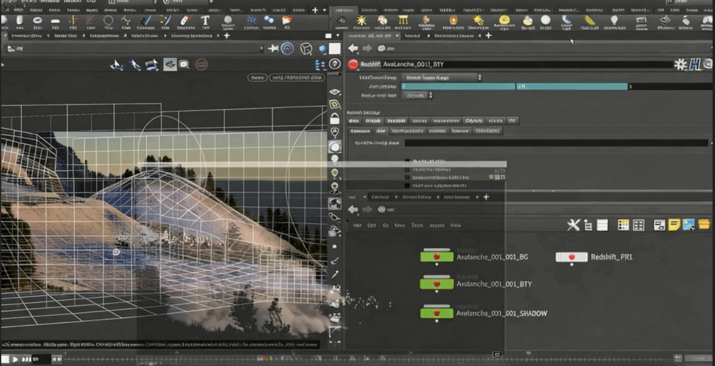Select the Draw Curve pencil tool
The image size is (715, 366).
click(x=146, y=21)
